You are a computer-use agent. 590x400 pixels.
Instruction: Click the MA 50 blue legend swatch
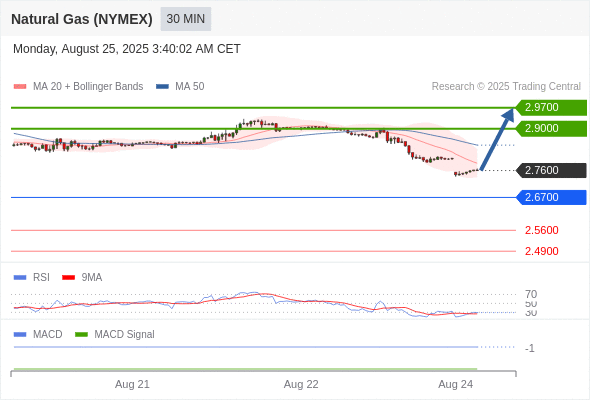coord(162,87)
